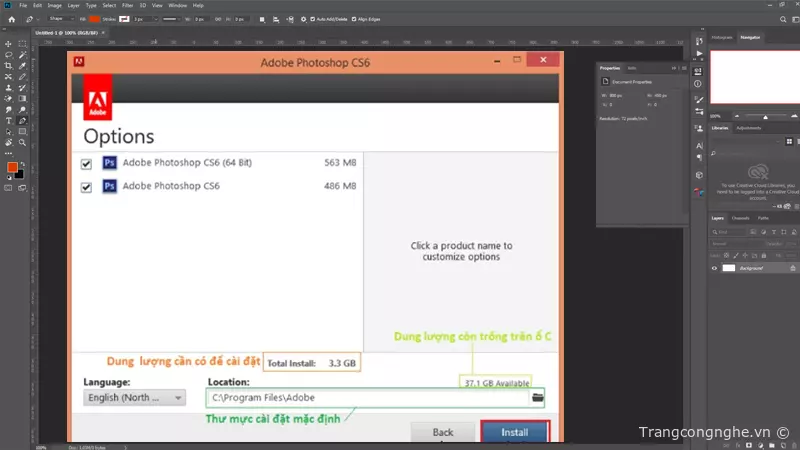
Task: Select the Horizontal Type tool
Action: 8,120
